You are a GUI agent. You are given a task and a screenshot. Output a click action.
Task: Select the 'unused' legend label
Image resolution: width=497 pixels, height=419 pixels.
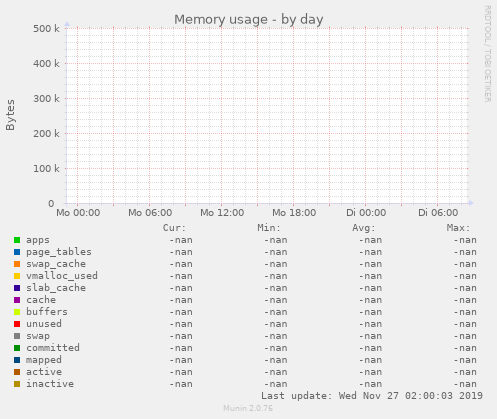click(x=44, y=324)
